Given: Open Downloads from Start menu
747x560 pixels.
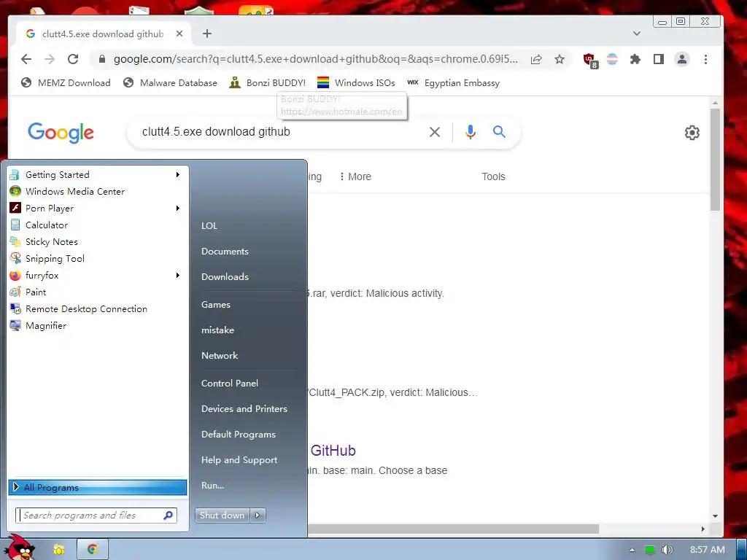Looking at the screenshot, I should pyautogui.click(x=225, y=276).
